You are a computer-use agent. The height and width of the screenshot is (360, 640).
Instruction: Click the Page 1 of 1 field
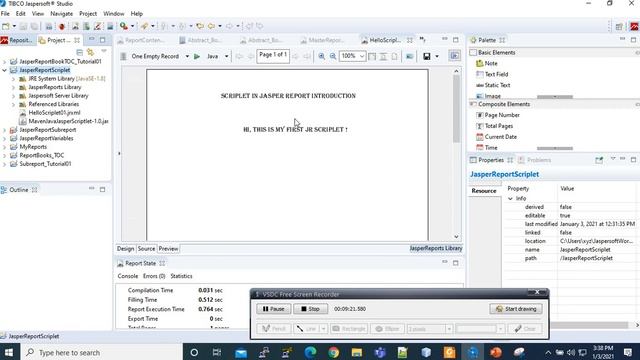click(273, 56)
